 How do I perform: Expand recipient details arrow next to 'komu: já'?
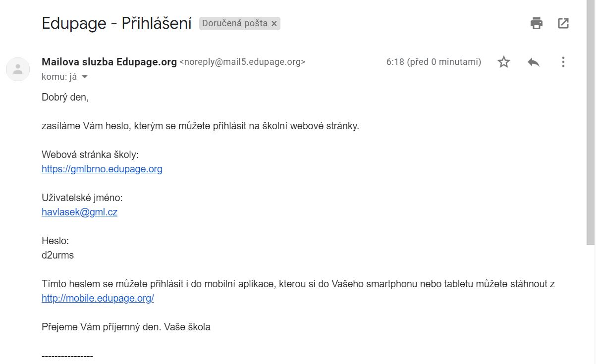click(x=84, y=77)
